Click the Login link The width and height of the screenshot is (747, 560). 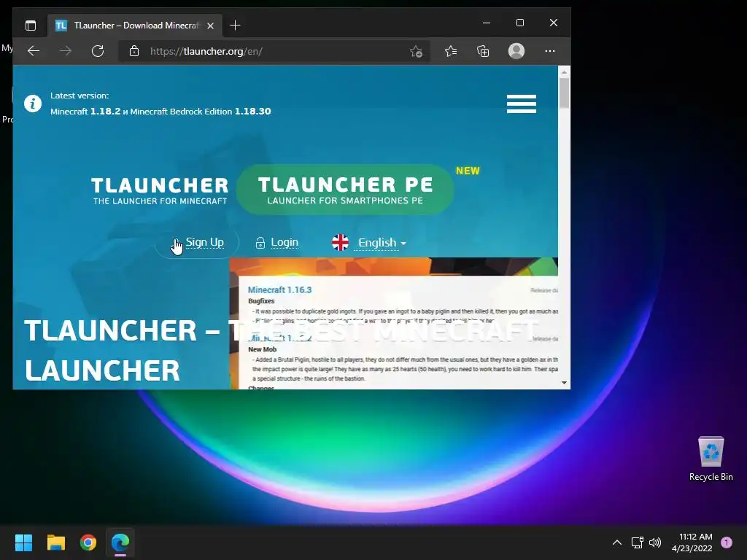click(285, 242)
